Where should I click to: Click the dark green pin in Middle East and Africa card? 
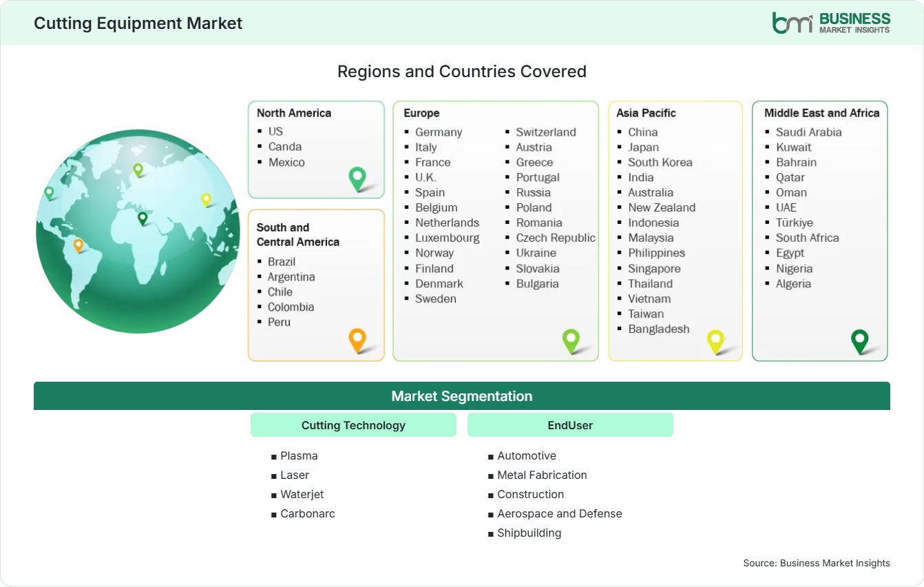(x=860, y=342)
